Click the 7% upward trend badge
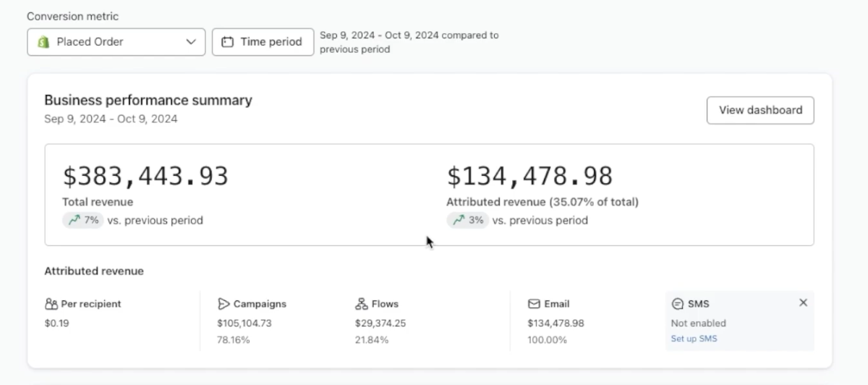The image size is (868, 385). tap(83, 220)
